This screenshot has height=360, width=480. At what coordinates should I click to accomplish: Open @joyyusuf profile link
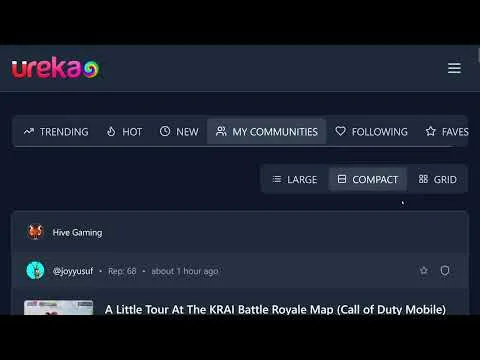(x=73, y=271)
